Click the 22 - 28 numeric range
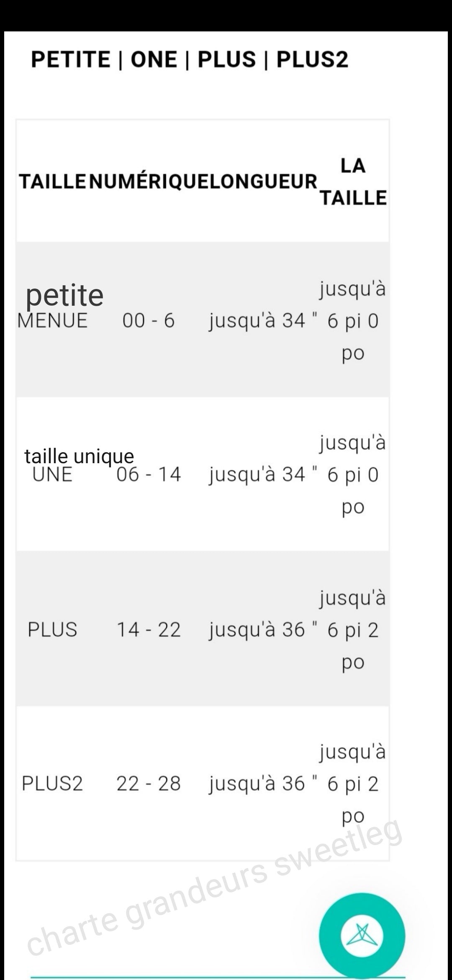The image size is (452, 980). tap(149, 783)
